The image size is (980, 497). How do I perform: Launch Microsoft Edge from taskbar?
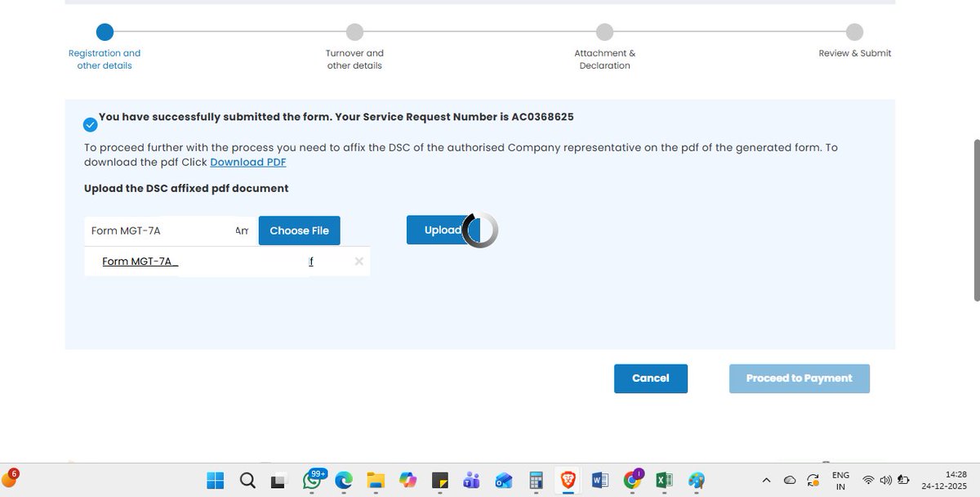pos(343,481)
